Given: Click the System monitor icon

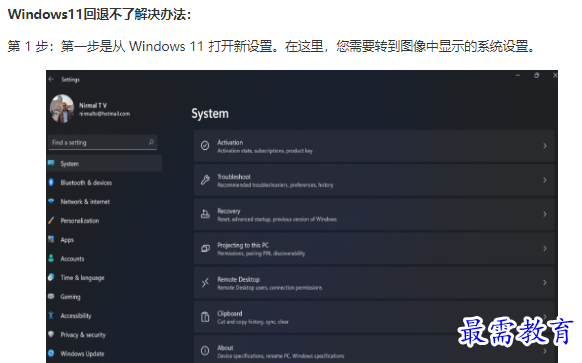Looking at the screenshot, I should 51,163.
